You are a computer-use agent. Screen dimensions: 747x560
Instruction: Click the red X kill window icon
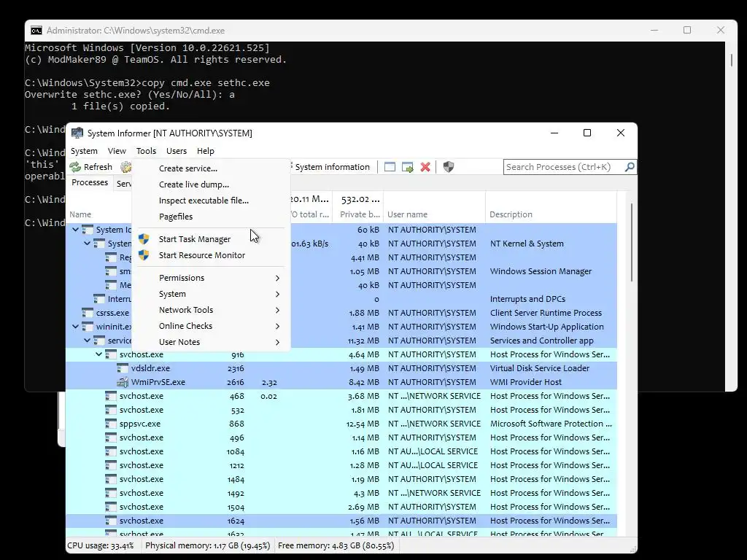pyautogui.click(x=425, y=167)
